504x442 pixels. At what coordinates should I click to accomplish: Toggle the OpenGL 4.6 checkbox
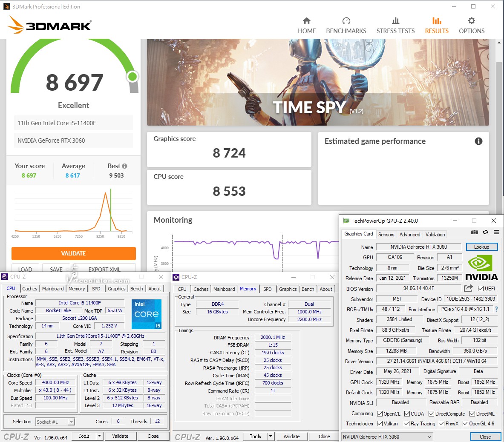click(x=465, y=424)
